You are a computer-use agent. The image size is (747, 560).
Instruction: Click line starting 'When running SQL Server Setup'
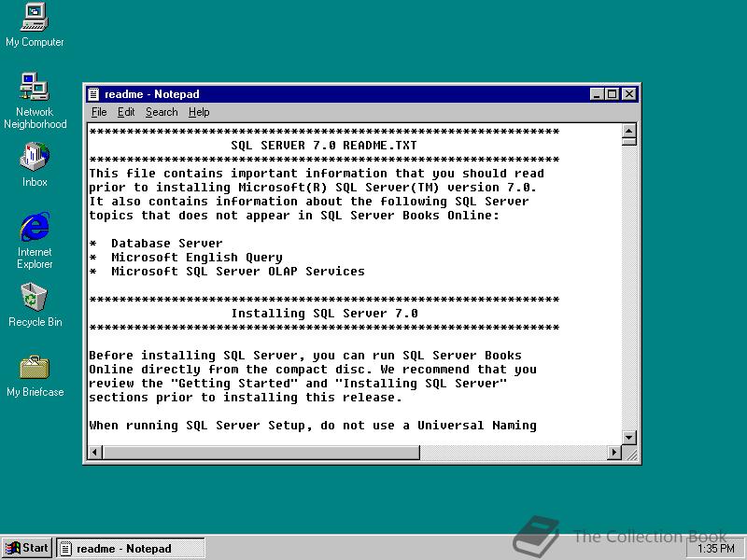click(313, 426)
